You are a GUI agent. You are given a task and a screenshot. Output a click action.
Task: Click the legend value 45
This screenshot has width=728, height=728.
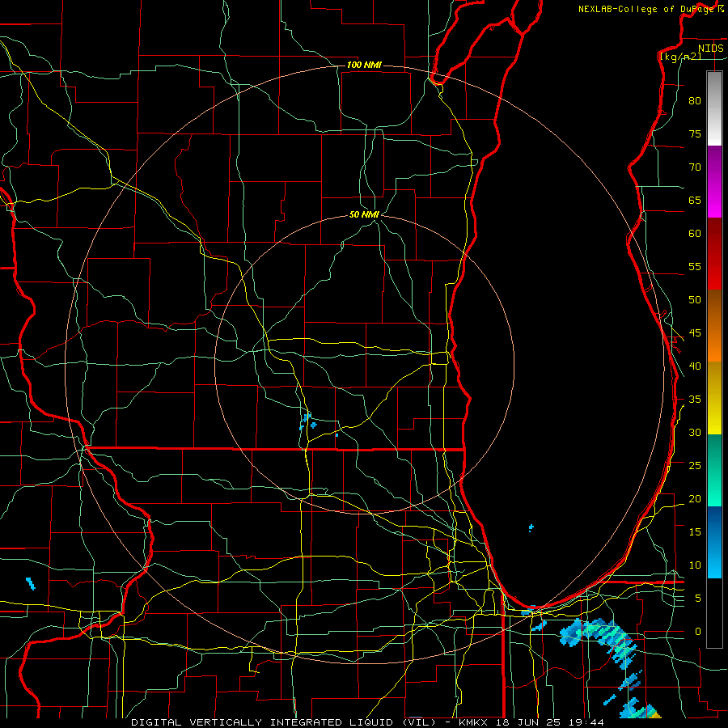(x=695, y=333)
